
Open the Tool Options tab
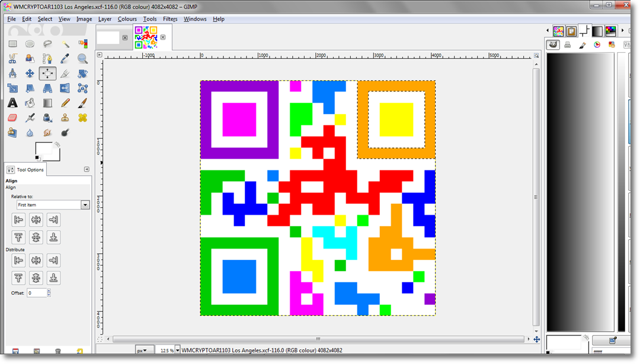25,169
